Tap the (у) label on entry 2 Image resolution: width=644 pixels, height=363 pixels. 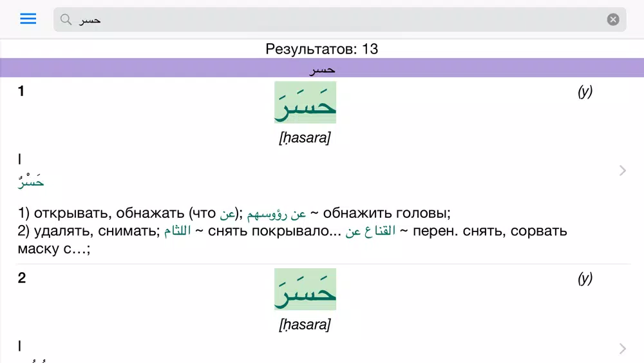click(x=585, y=279)
